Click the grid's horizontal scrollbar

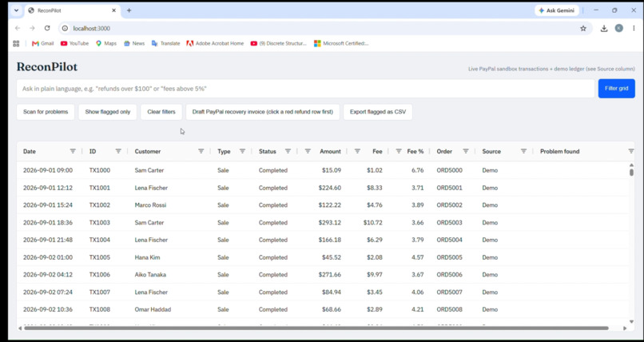point(316,328)
